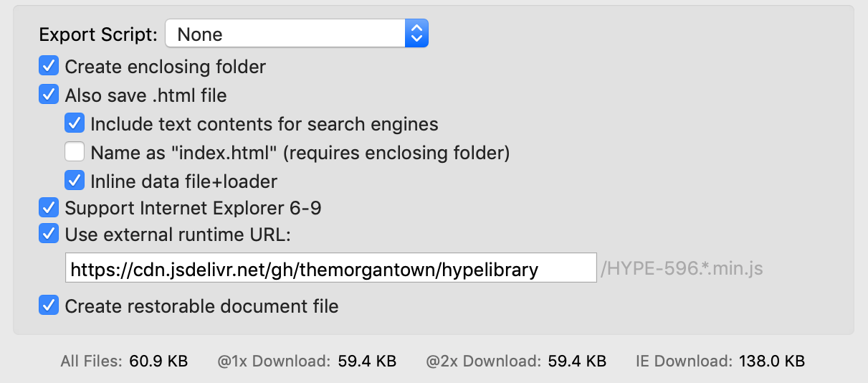Click the external runtime URL text field
This screenshot has width=868, height=383.
pos(330,269)
